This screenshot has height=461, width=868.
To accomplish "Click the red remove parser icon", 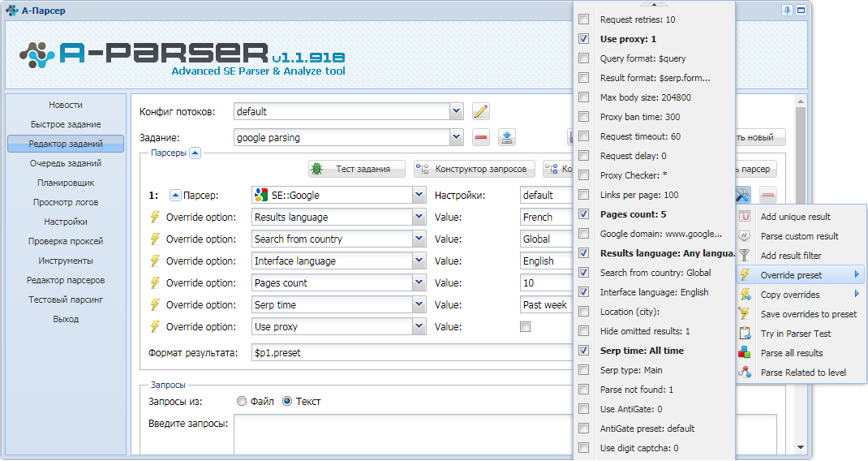I will tap(767, 195).
